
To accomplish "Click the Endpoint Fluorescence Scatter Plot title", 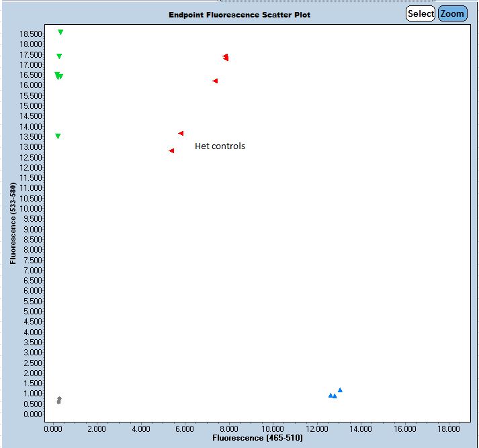I will [239, 15].
